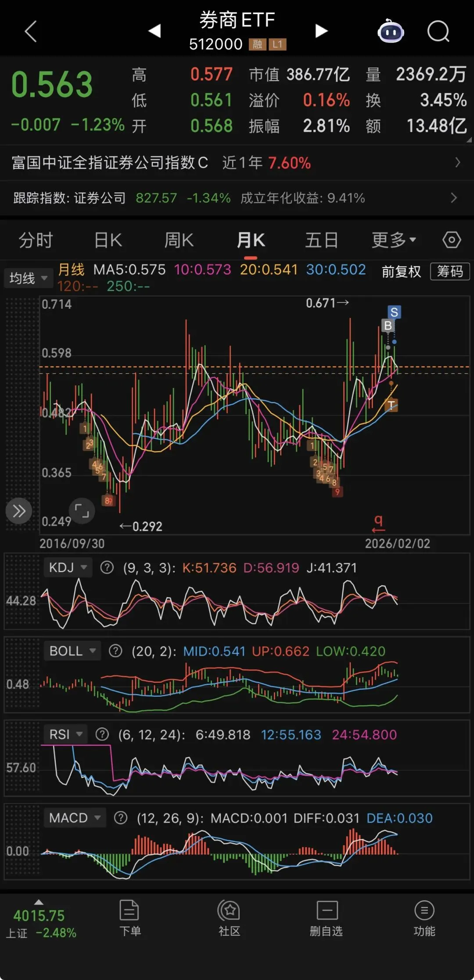Image resolution: width=474 pixels, height=980 pixels.
Task: Select the 月K tab
Action: tap(251, 240)
